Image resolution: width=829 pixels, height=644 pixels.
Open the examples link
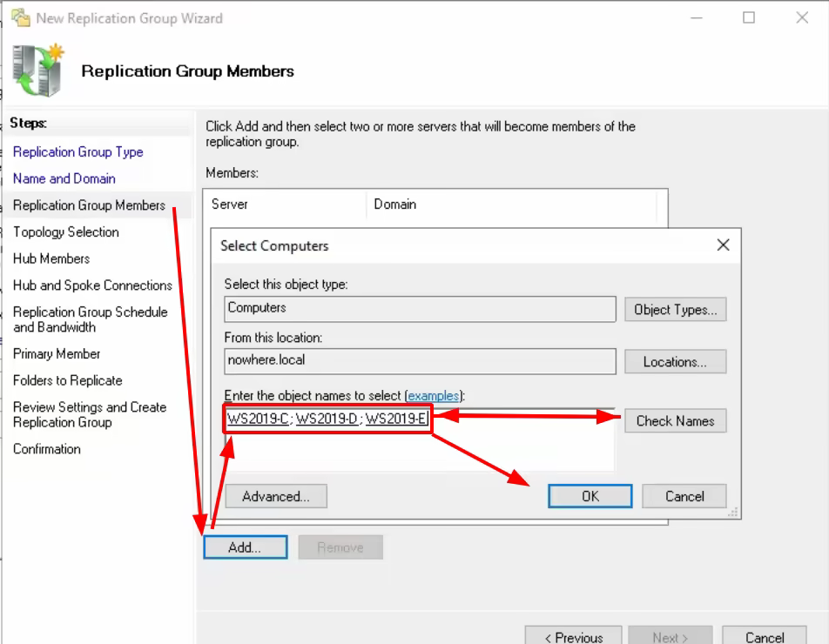coord(434,396)
